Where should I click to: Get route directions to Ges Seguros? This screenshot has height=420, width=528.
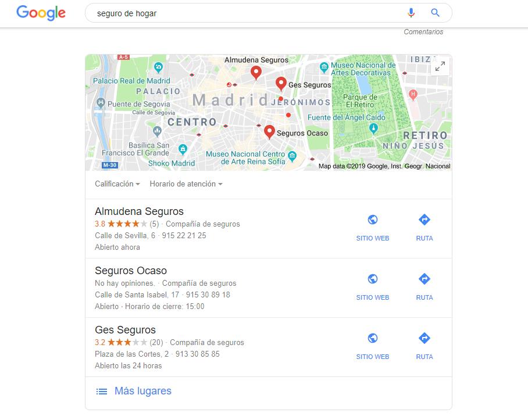424,338
